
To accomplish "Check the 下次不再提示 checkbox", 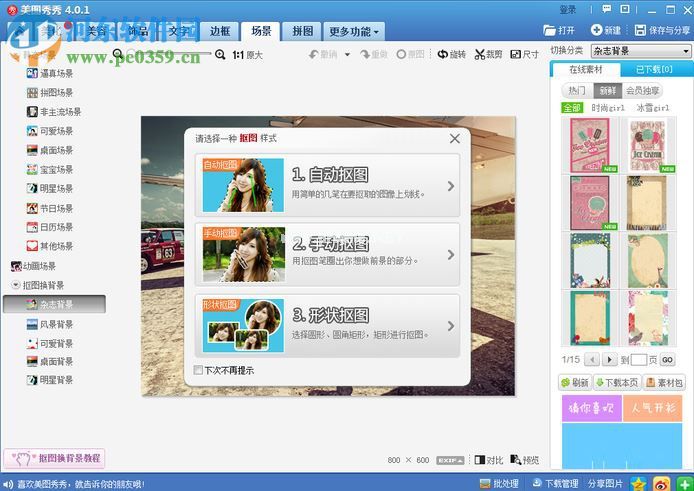I will click(198, 370).
